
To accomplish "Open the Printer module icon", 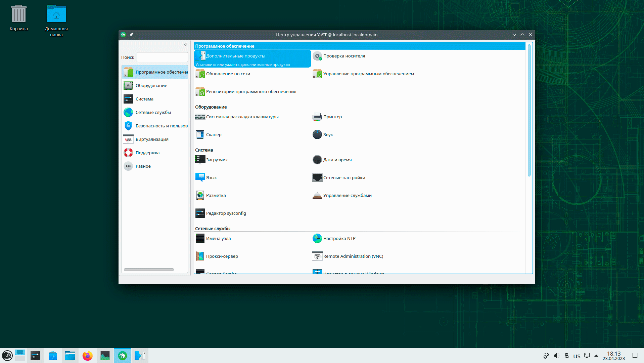I will tap(317, 117).
